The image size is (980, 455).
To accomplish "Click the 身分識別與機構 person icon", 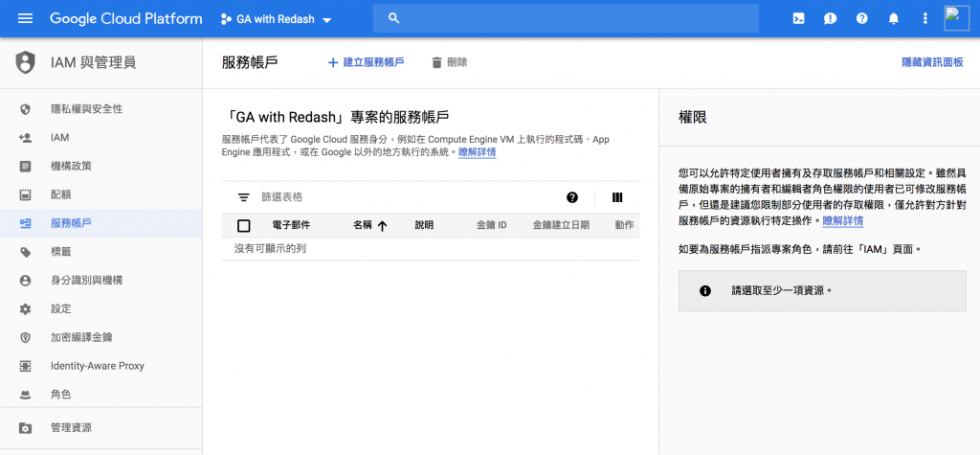I will tap(25, 281).
